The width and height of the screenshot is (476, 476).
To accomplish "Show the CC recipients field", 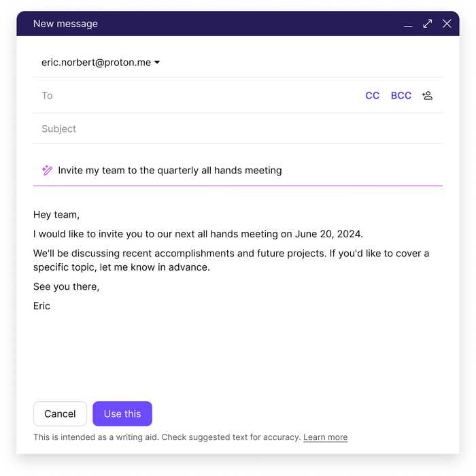I will point(372,96).
